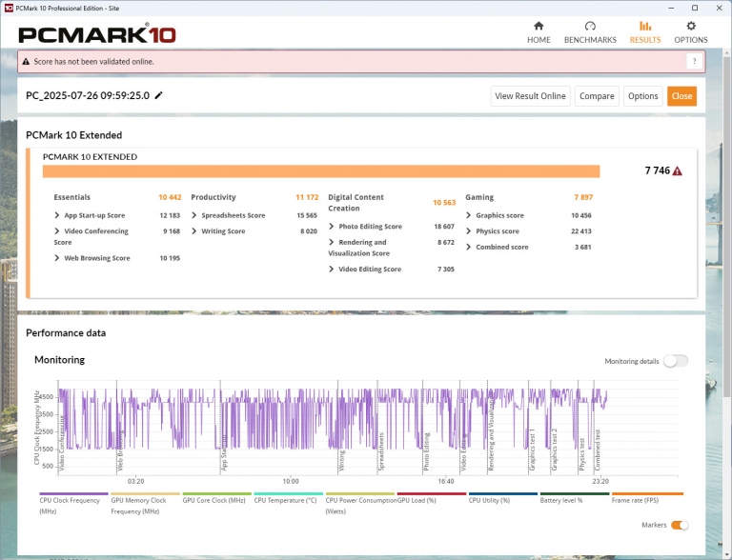Viewport: 732px width, 560px height.
Task: Click View Result Online button
Action: point(530,96)
